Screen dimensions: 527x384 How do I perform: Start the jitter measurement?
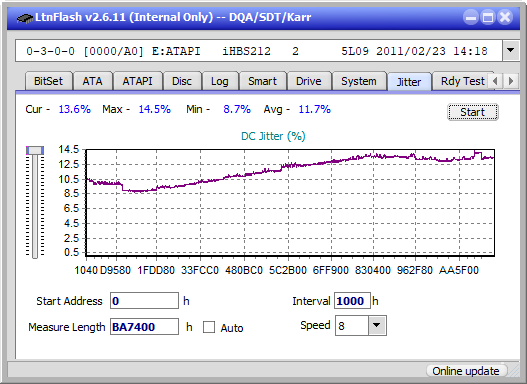[473, 112]
